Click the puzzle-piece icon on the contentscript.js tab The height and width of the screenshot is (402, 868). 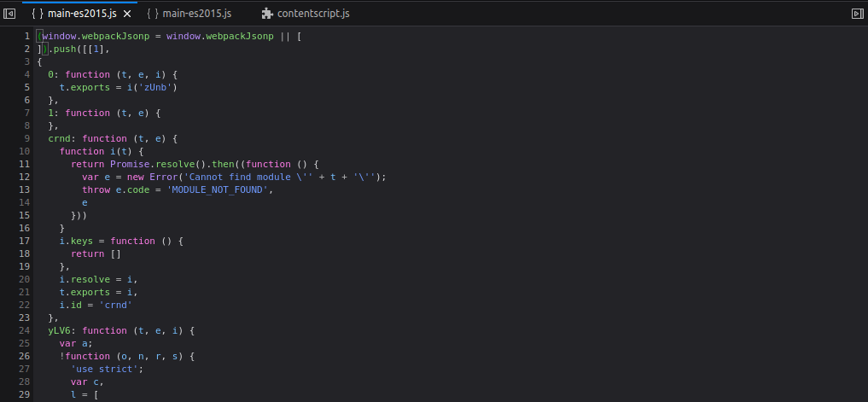coord(267,14)
